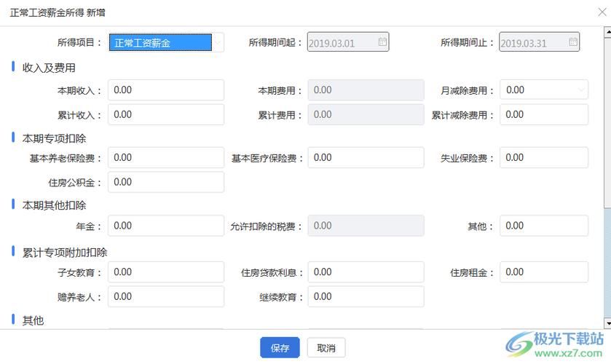
Task: Click the disabled 本期费用 field
Action: pos(366,90)
